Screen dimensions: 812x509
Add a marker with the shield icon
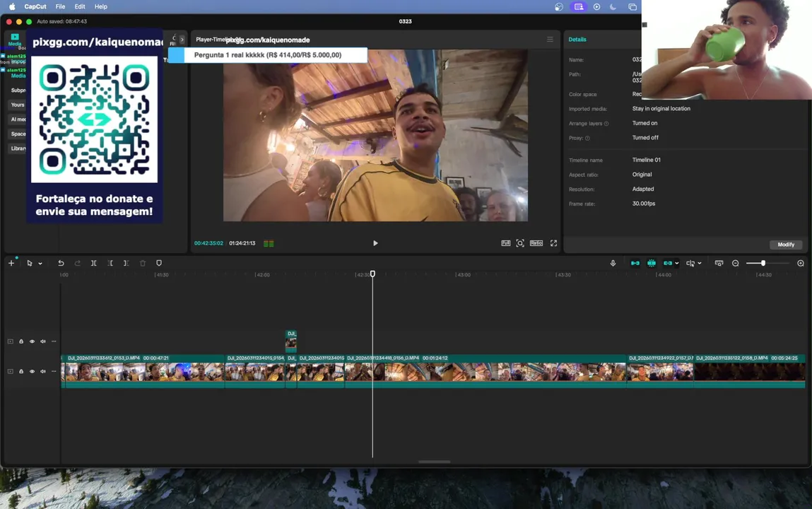159,263
